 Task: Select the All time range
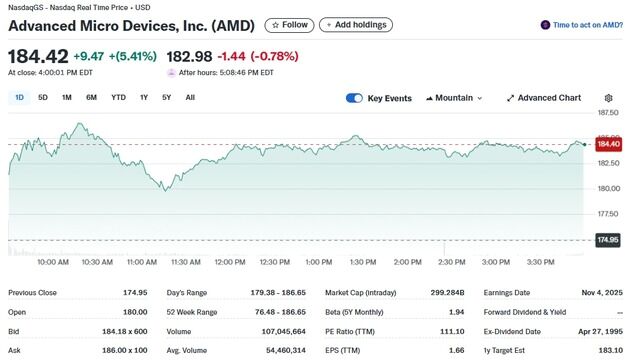point(190,97)
